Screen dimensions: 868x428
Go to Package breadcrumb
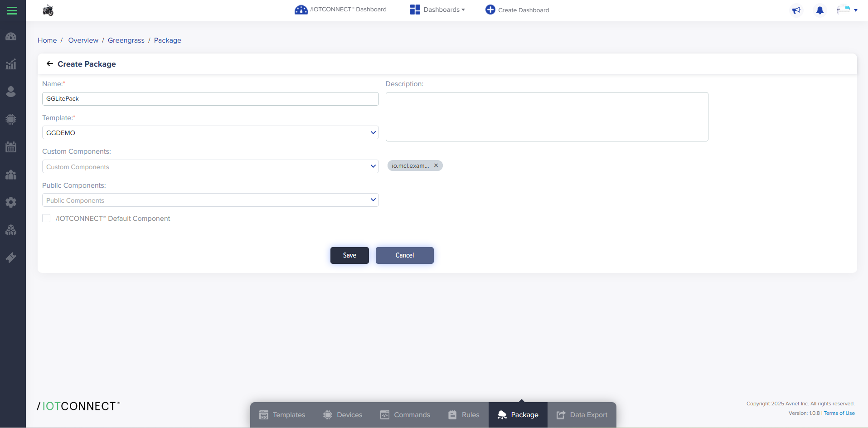coord(168,40)
